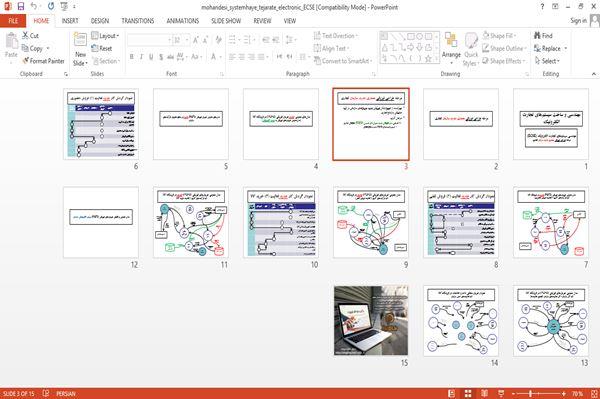Open Convert to SmartArt dropdown
This screenshot has width=600, height=399.
point(343,61)
